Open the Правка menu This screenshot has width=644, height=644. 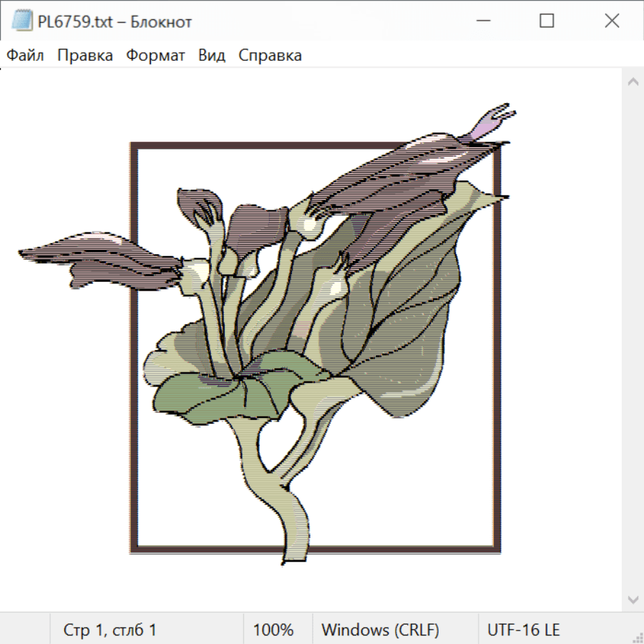click(84, 56)
